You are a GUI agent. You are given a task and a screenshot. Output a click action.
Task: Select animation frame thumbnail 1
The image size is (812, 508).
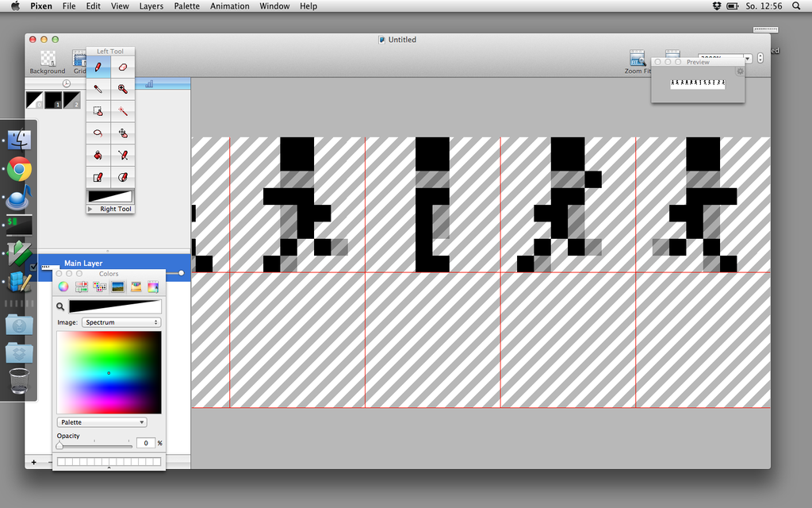click(x=53, y=100)
